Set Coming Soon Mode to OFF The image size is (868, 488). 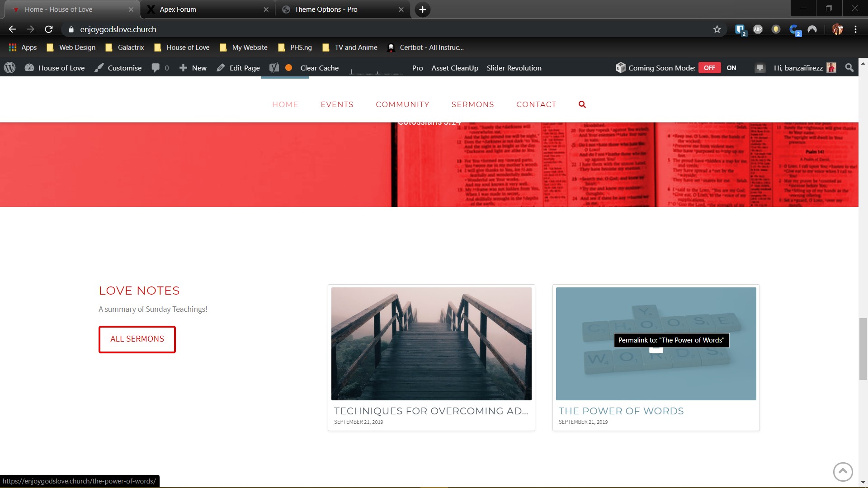[709, 68]
